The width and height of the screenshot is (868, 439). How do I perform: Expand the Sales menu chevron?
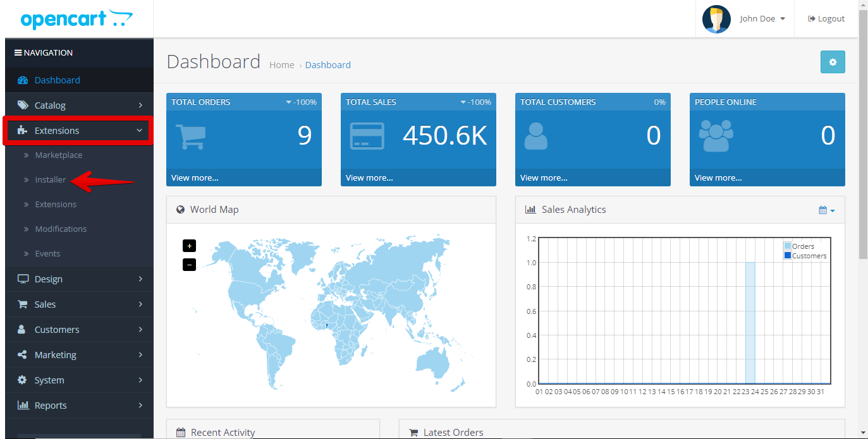point(140,304)
